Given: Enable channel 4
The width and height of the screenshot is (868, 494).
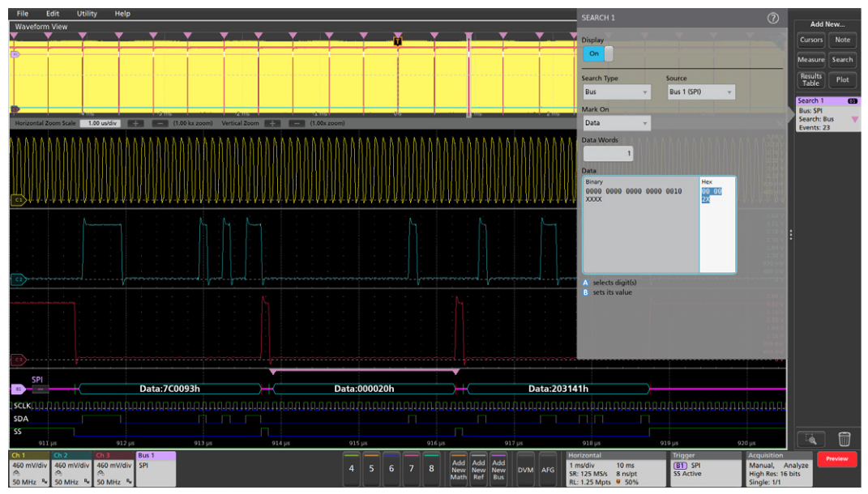Looking at the screenshot, I should (x=351, y=469).
